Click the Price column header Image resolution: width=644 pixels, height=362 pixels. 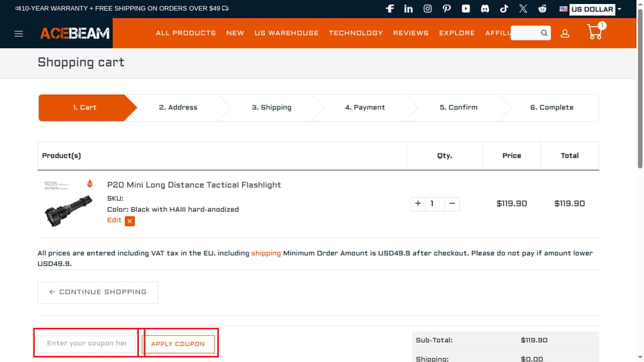511,156
